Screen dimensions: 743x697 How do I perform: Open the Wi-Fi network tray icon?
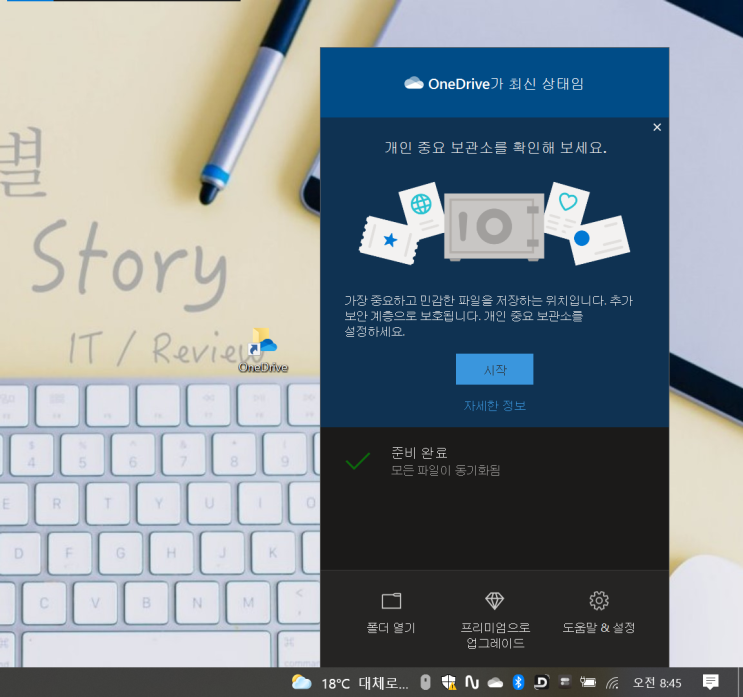(x=612, y=683)
